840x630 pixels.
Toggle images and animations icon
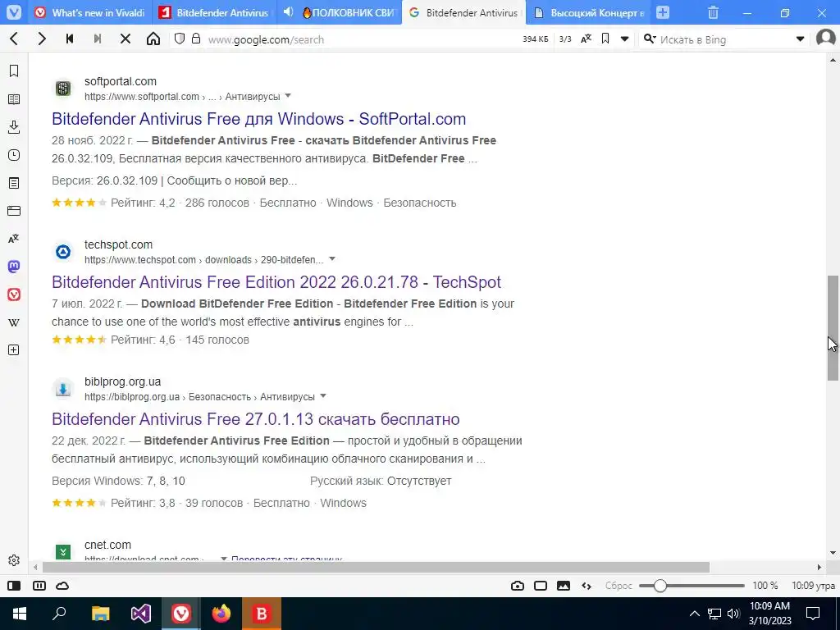pyautogui.click(x=564, y=586)
